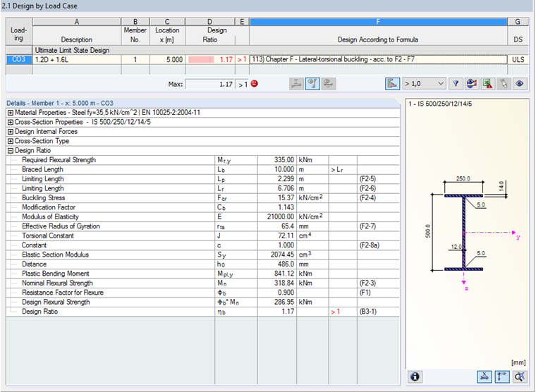This screenshot has height=392, width=536.
Task: Click the ULS cell in column G
Action: click(518, 59)
